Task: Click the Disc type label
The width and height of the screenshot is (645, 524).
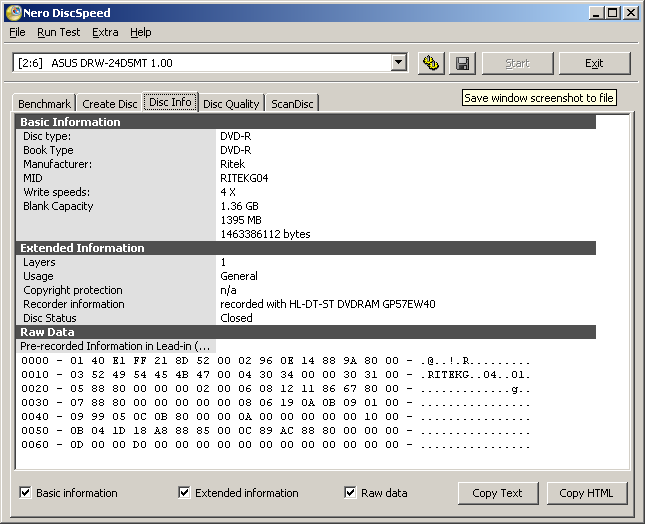Action: 47,136
